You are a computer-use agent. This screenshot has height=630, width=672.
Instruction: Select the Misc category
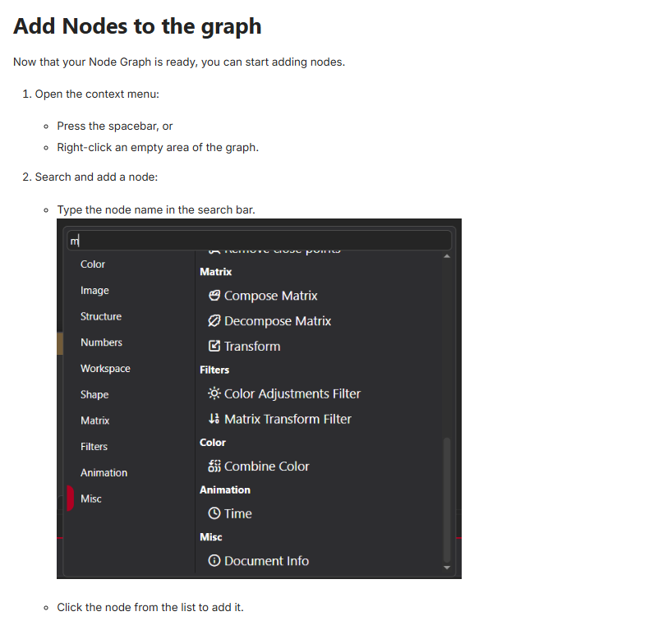91,499
